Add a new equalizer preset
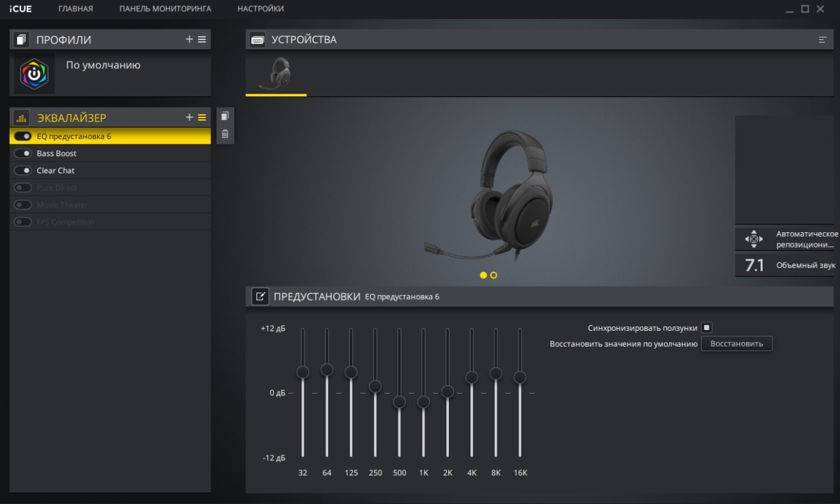 190,117
